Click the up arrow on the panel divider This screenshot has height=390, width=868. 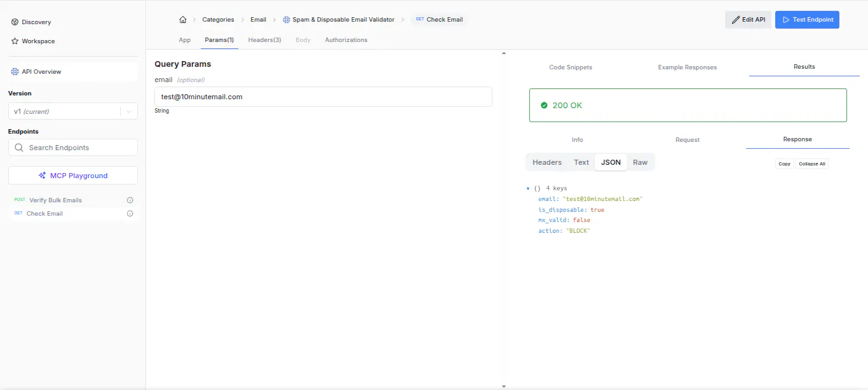[x=504, y=53]
